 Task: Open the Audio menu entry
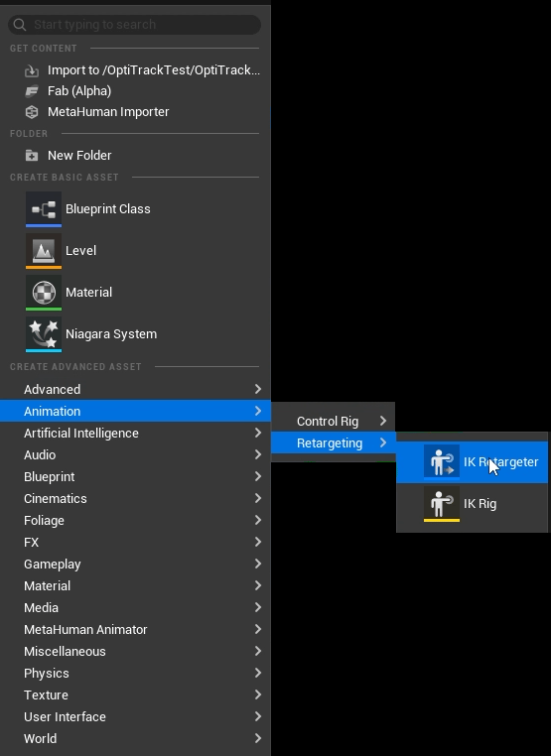click(135, 454)
